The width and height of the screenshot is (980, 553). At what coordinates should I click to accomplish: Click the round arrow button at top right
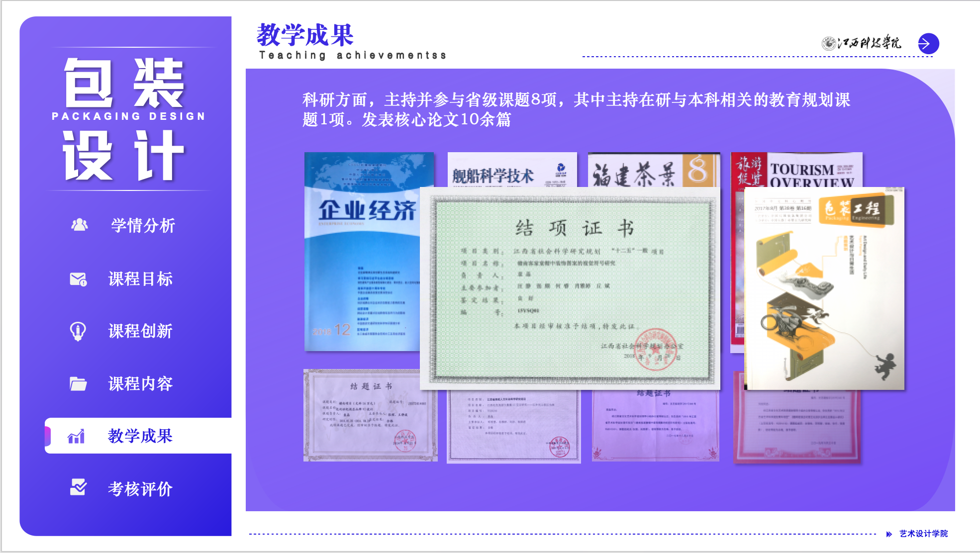pyautogui.click(x=928, y=44)
